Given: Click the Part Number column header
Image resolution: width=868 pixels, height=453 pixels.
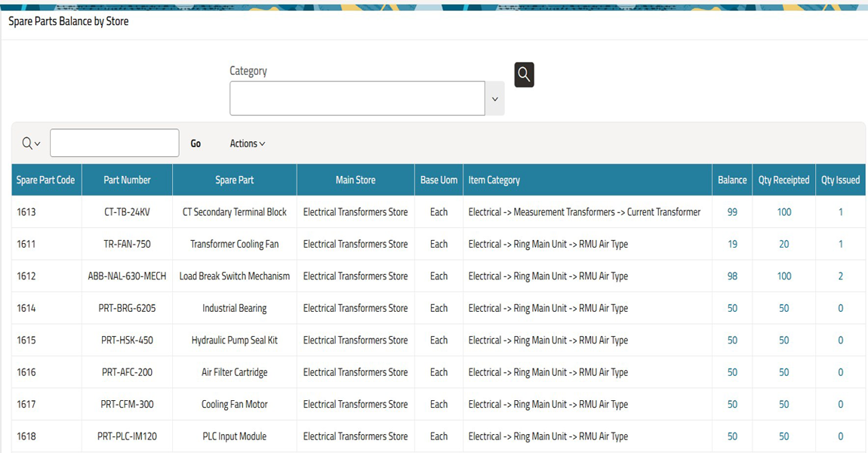Looking at the screenshot, I should click(127, 180).
